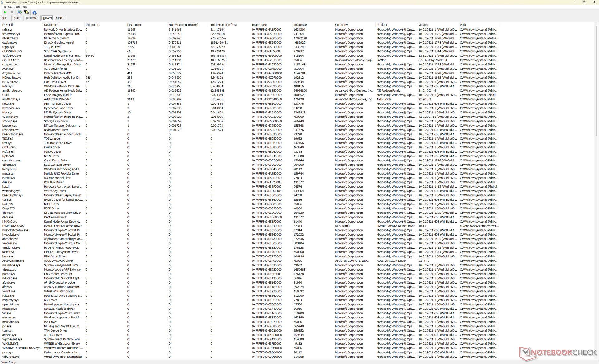Start latency monitoring with green play icon
The width and height of the screenshot is (599, 364).
pos(5,12)
